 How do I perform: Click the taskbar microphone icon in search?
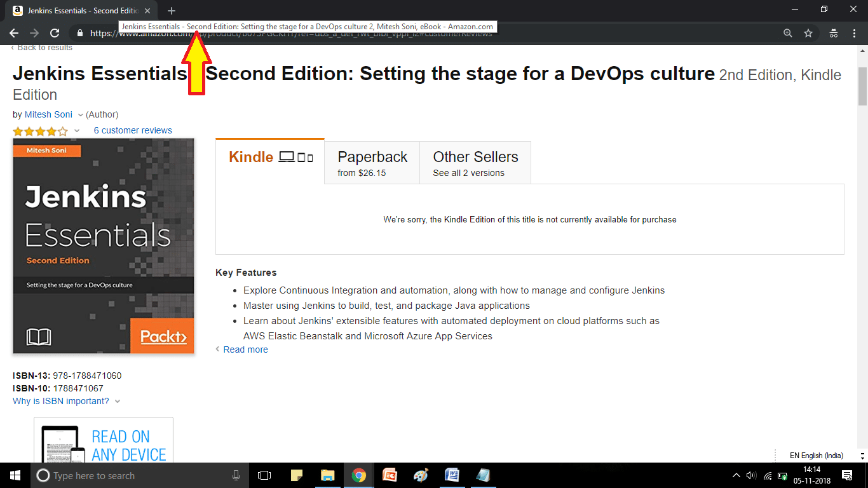236,475
